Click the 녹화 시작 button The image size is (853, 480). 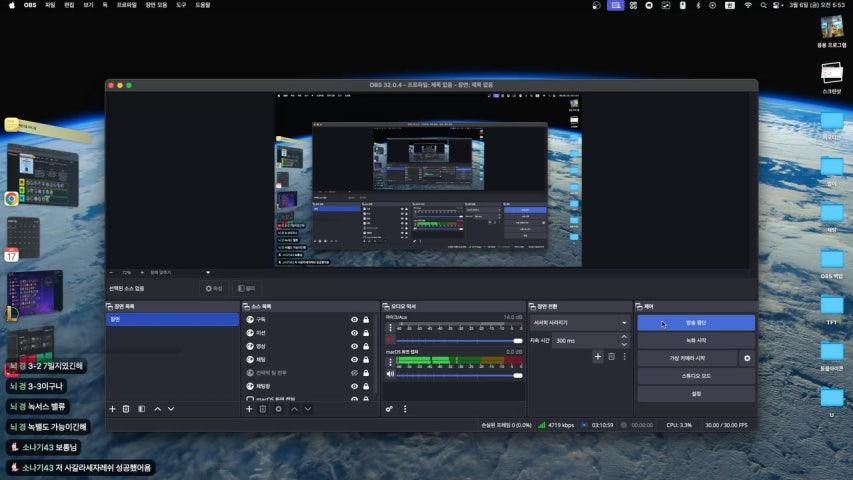coord(696,340)
